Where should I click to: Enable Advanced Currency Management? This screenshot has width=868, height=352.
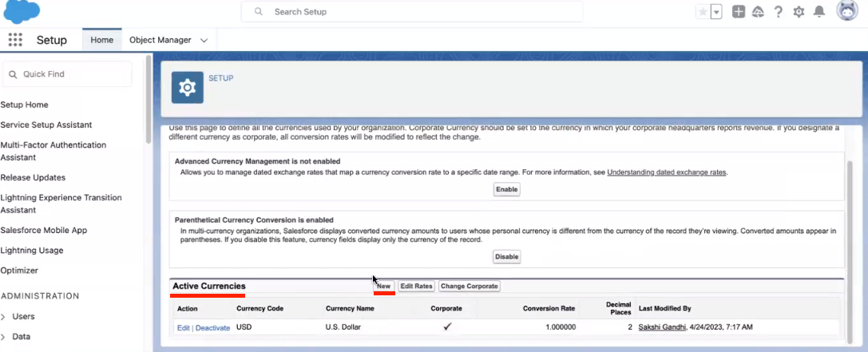(506, 189)
